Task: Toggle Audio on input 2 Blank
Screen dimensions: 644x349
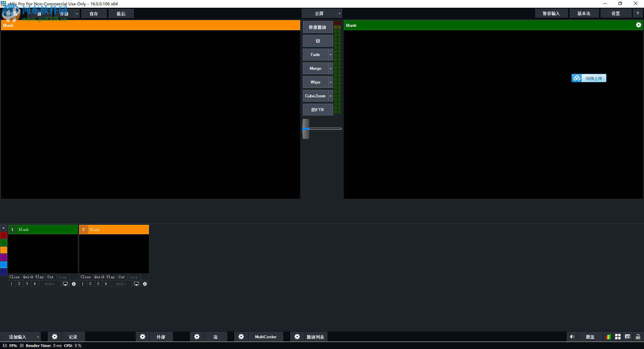Action: pyautogui.click(x=120, y=284)
